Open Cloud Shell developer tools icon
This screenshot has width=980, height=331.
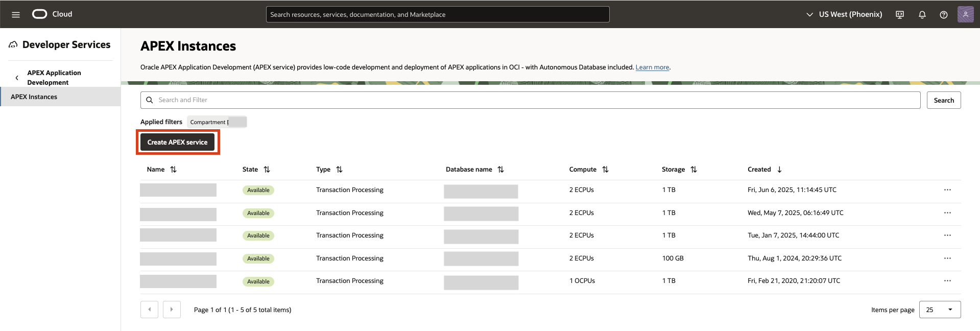click(899, 14)
